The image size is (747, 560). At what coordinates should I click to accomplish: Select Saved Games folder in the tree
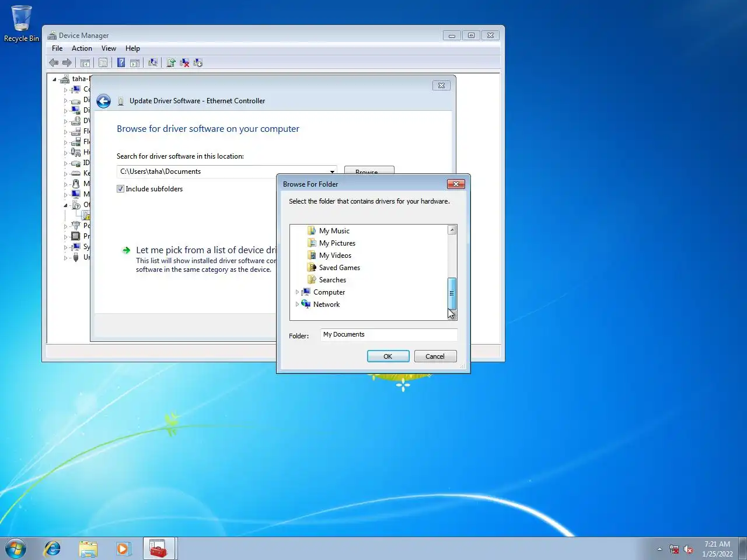click(x=339, y=268)
